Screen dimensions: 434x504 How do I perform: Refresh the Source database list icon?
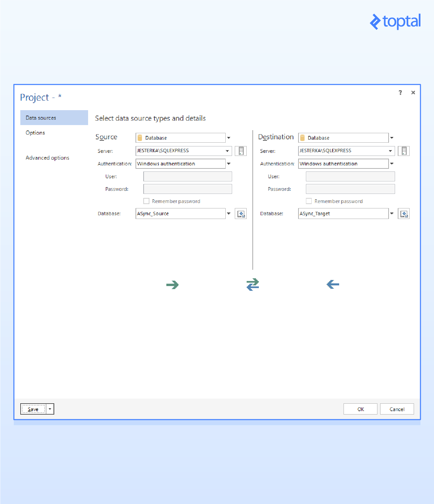(x=241, y=213)
